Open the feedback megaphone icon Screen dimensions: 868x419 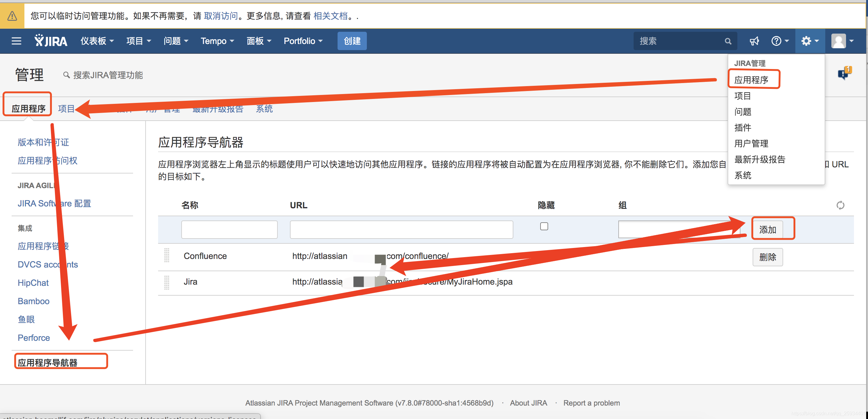pyautogui.click(x=754, y=41)
